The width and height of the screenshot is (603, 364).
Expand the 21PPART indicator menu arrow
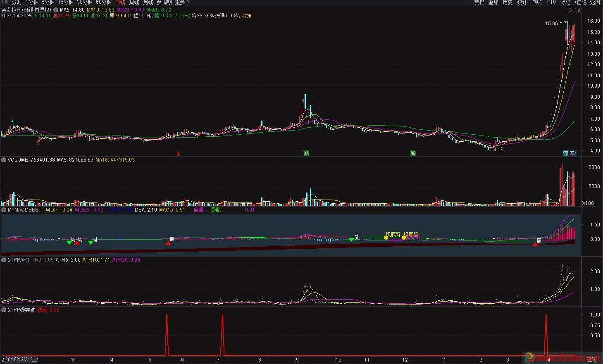click(4, 260)
